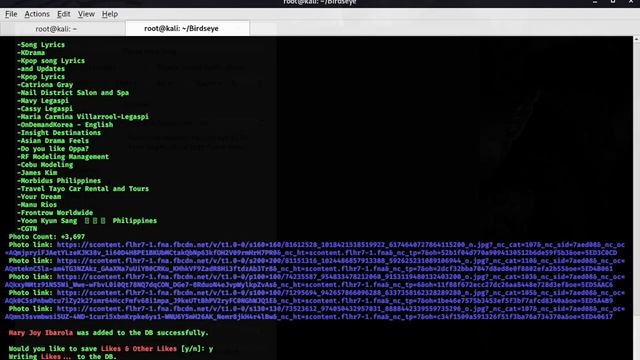Click 'was added to the DB successfully.' text

(x=142, y=333)
